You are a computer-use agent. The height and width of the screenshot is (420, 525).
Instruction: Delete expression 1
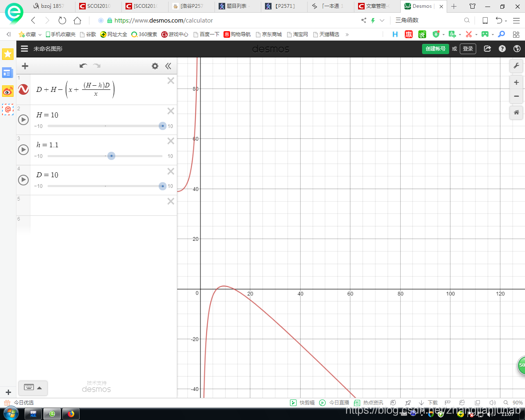171,81
